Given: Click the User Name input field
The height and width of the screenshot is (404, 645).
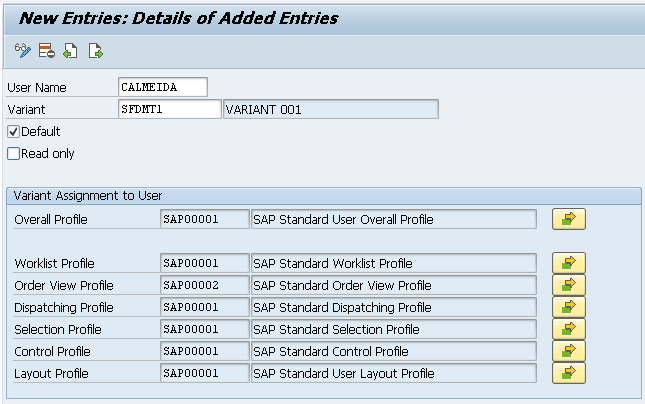Looking at the screenshot, I should click(x=162, y=87).
